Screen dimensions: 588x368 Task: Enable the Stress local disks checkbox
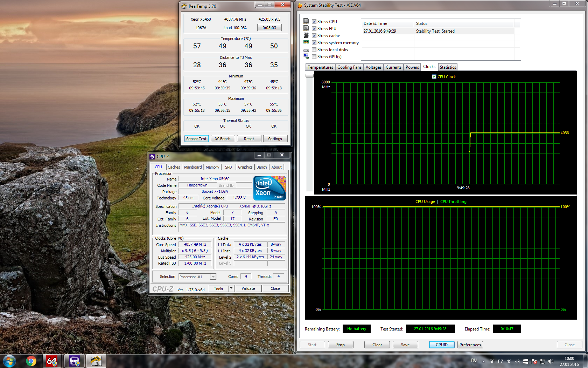[x=314, y=49]
